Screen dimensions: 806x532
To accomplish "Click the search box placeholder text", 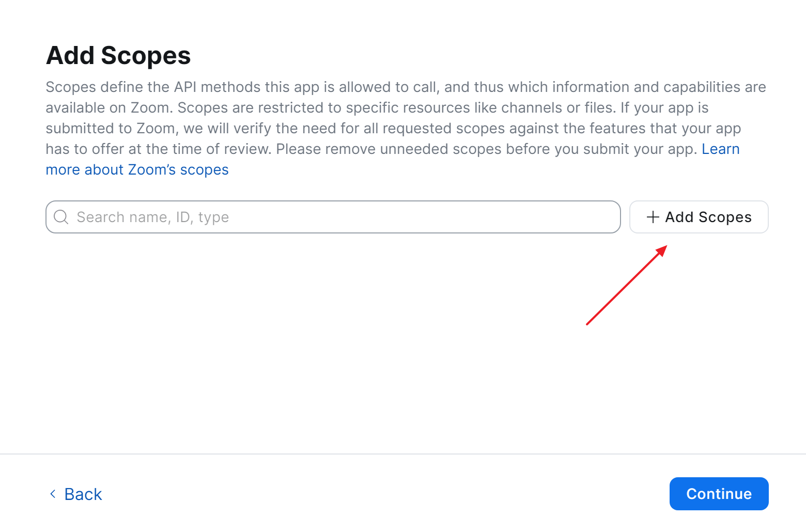I will click(x=152, y=217).
